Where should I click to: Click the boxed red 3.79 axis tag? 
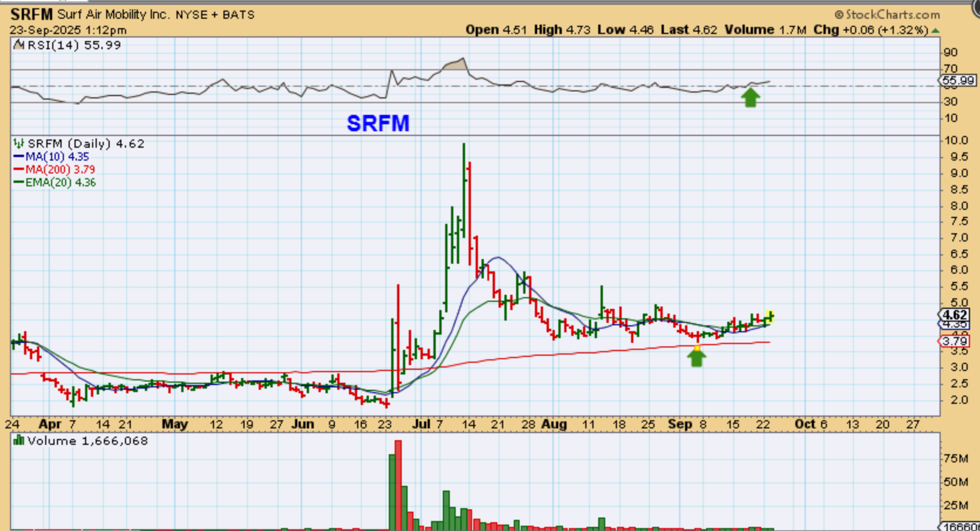955,341
